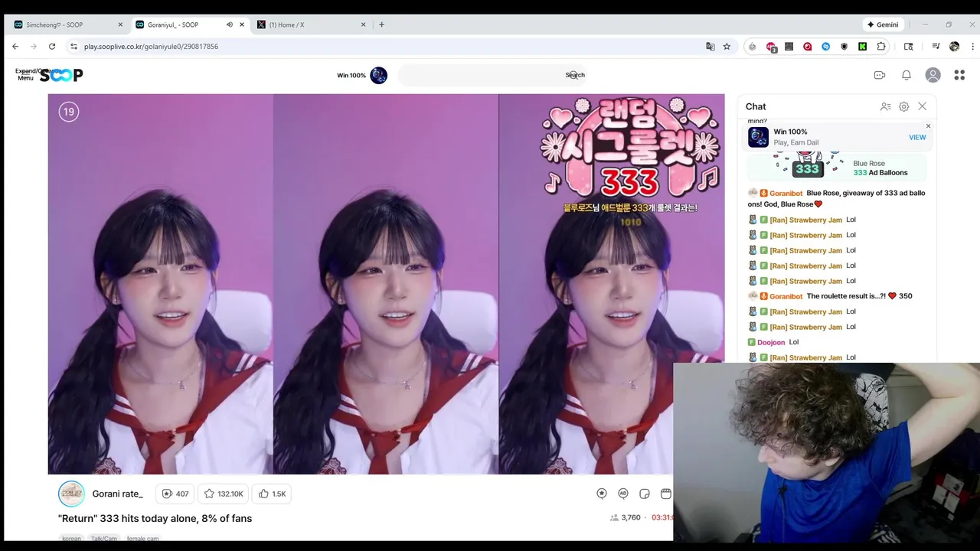Click the Search button in search bar

point(575,75)
